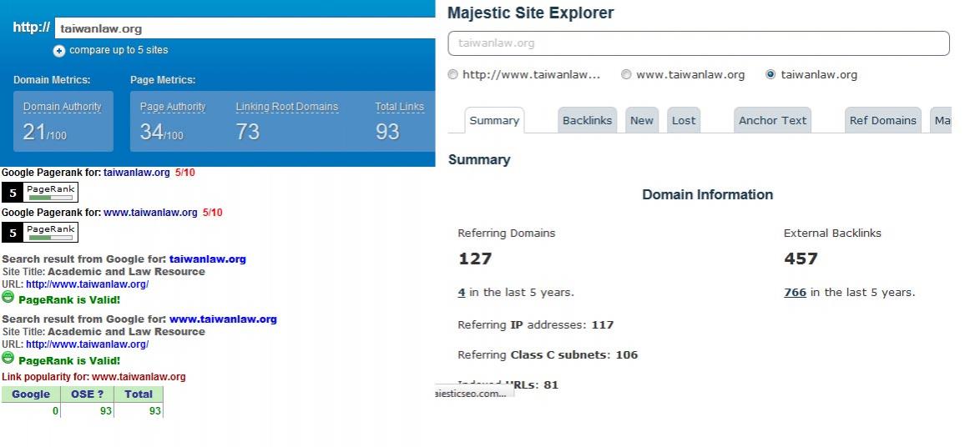Click the Linking Root Domains label
The height and width of the screenshot is (447, 980).
pyautogui.click(x=287, y=107)
